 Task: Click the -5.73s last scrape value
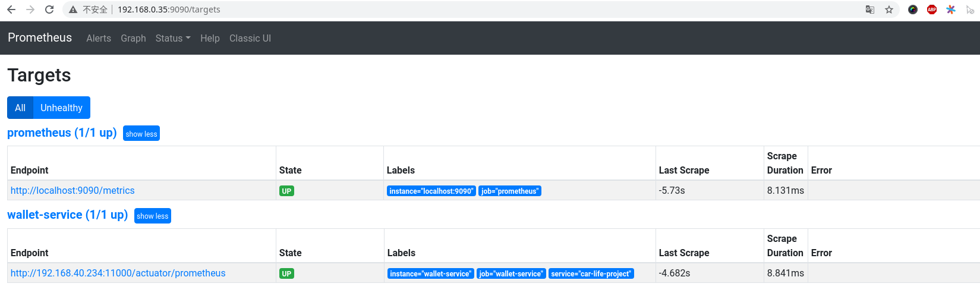pos(672,190)
